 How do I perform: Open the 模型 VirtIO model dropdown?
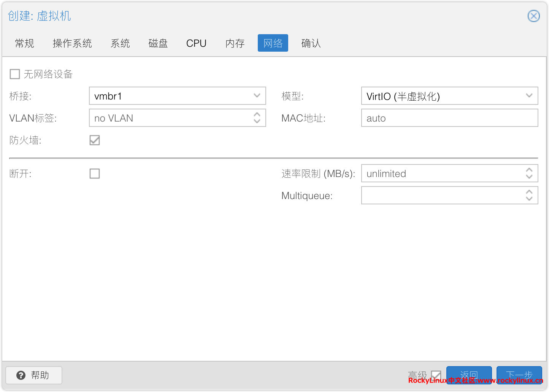529,96
